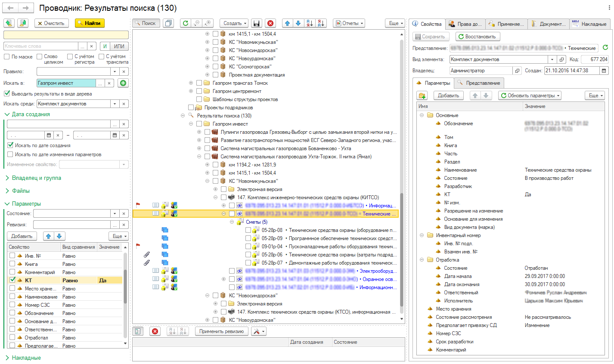614x364 pixels.
Task: Click the copy windows icon beside Поиск
Action: tap(168, 23)
